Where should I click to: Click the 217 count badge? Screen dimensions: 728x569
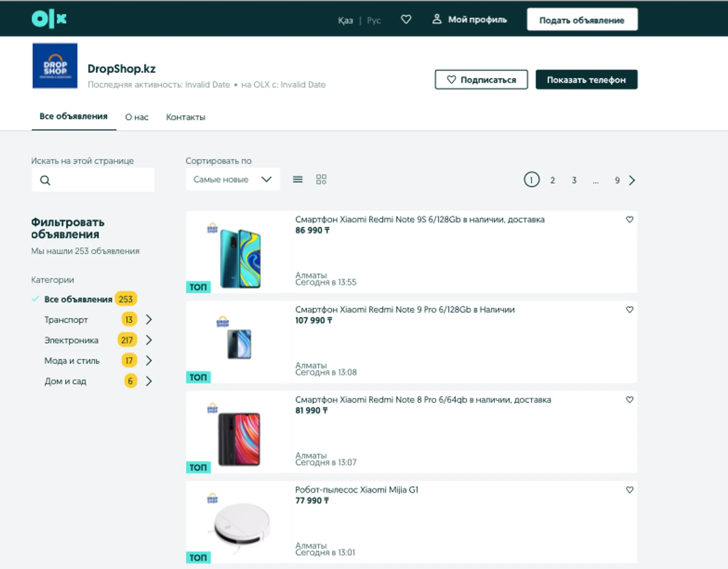pos(127,340)
